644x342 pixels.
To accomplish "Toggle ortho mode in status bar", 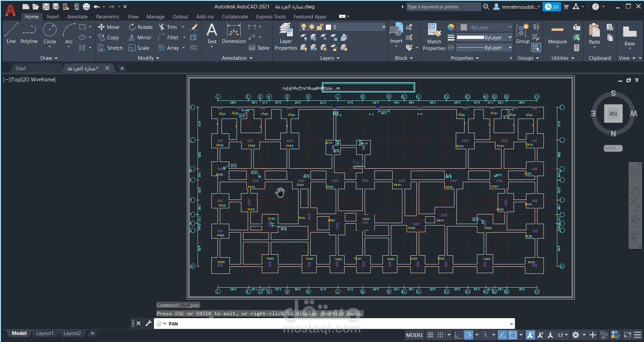I will click(458, 335).
